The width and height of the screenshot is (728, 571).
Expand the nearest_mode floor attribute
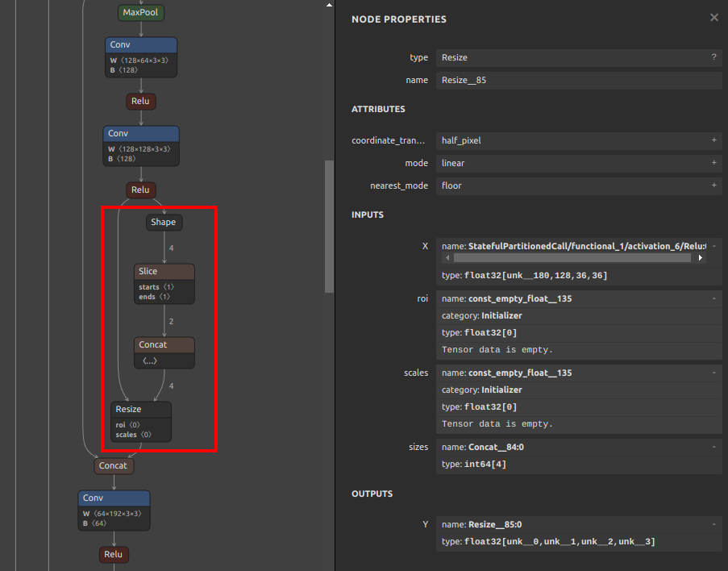click(x=713, y=185)
